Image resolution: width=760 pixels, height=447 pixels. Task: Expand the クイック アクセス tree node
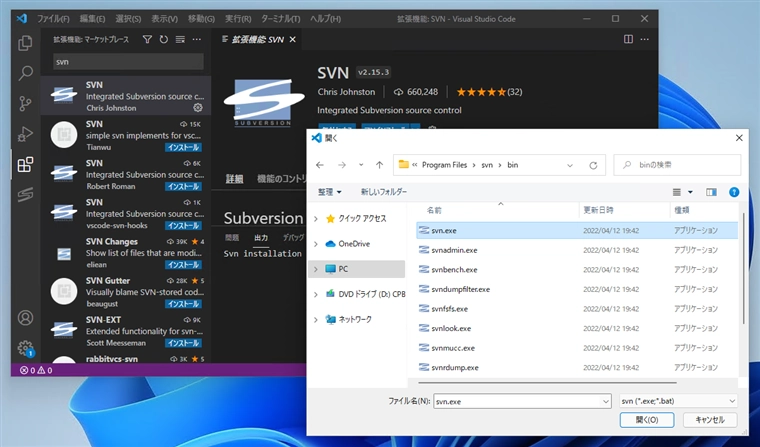316,219
